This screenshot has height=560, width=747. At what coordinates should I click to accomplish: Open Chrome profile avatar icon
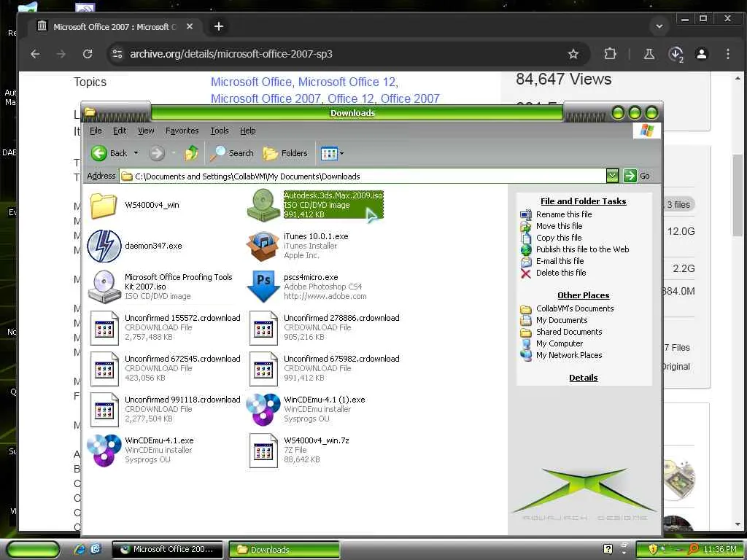702,54
